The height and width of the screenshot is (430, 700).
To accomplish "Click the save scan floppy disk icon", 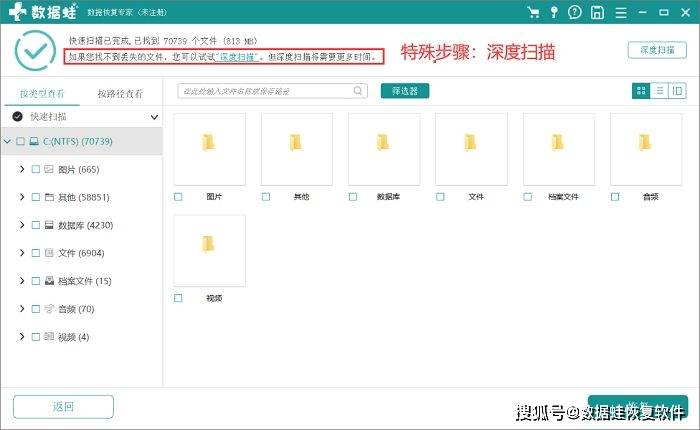I will (597, 13).
